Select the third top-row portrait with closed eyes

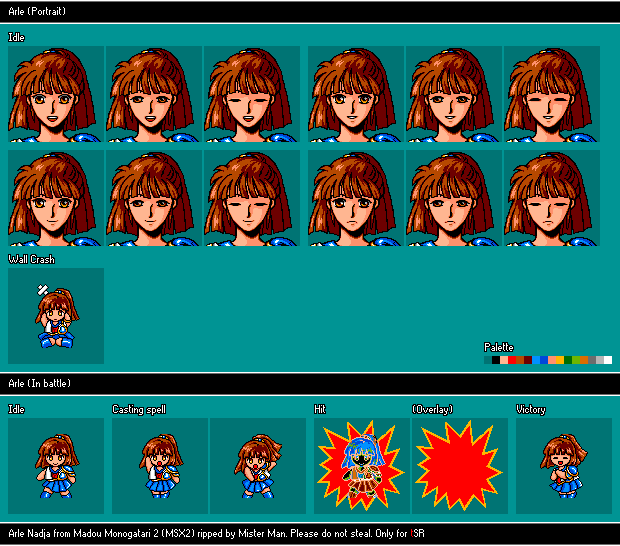[252, 94]
